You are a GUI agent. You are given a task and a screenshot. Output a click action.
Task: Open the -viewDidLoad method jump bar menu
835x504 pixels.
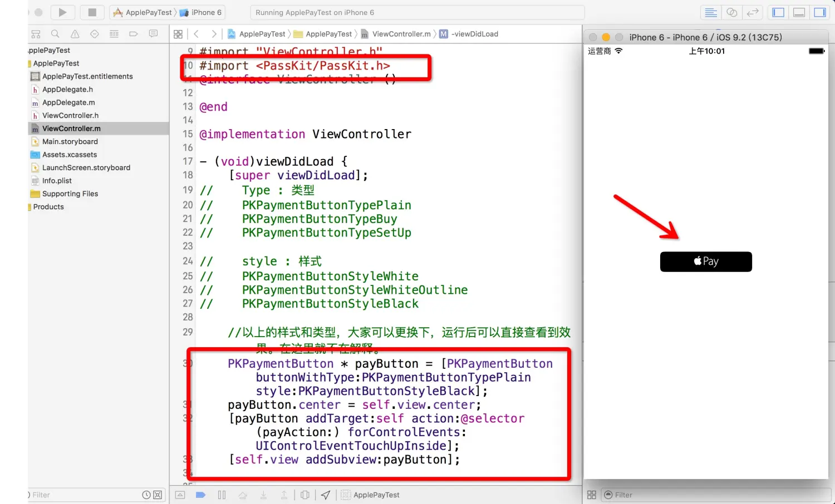point(469,34)
